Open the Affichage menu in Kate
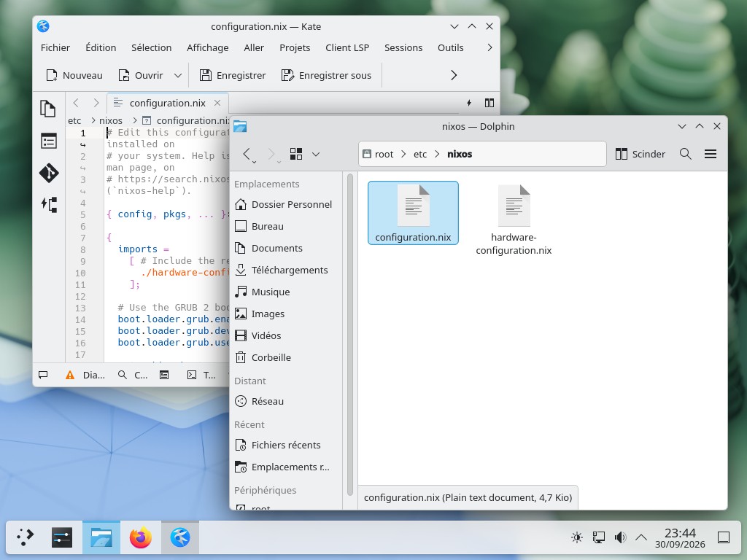Screen dimensions: 747x560 coord(208,47)
